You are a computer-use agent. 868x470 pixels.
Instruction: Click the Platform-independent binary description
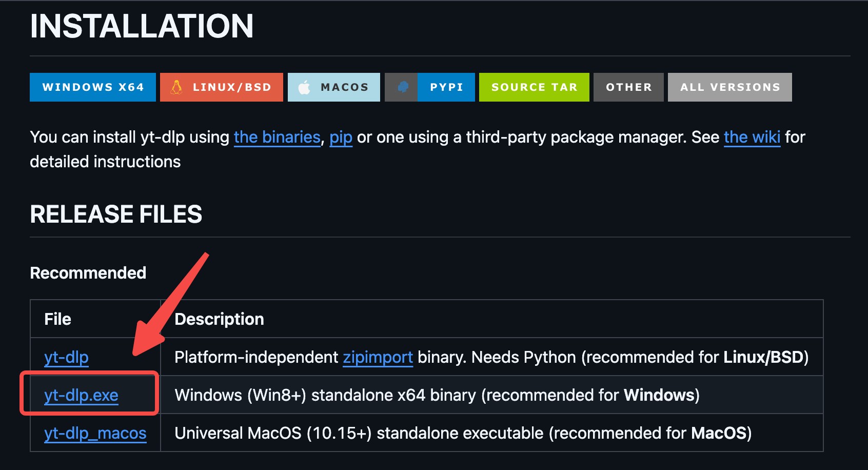click(491, 357)
